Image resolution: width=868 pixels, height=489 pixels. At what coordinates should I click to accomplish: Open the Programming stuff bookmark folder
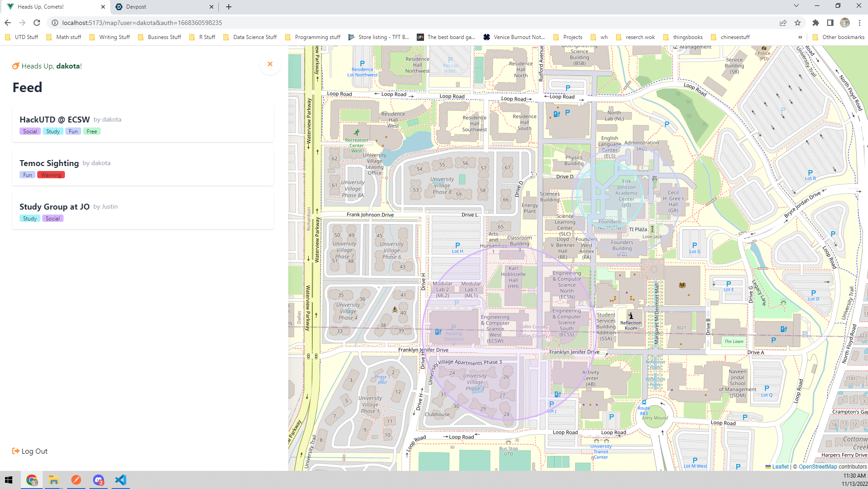click(313, 37)
